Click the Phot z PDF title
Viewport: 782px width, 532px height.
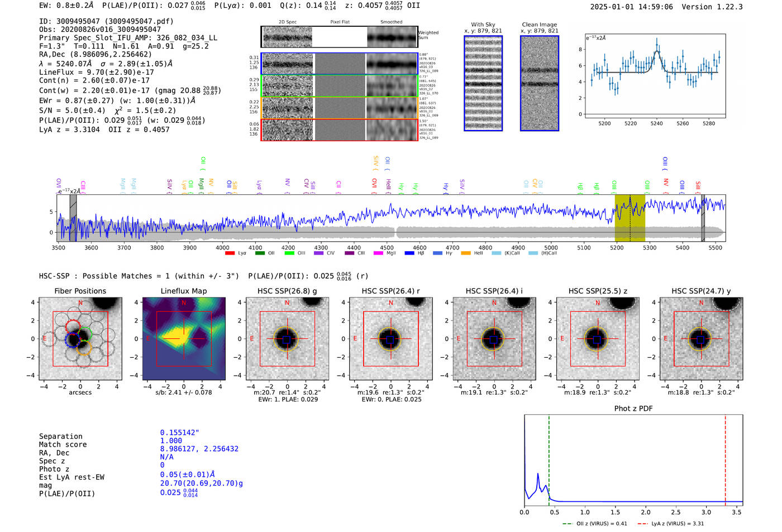pos(633,409)
